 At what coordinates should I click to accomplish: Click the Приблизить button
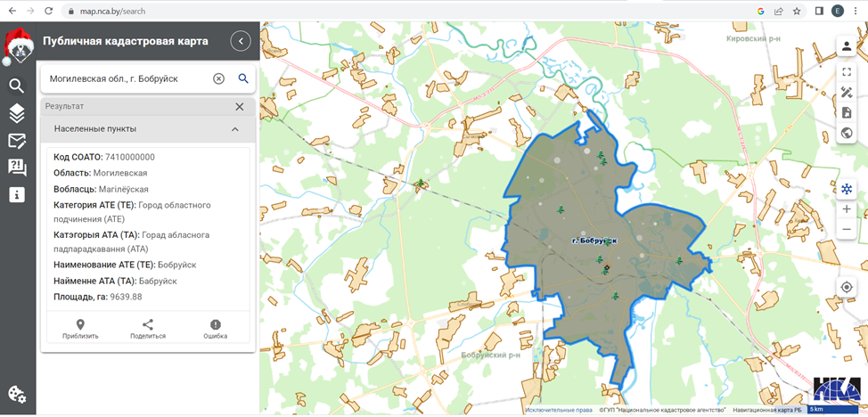pyautogui.click(x=80, y=329)
